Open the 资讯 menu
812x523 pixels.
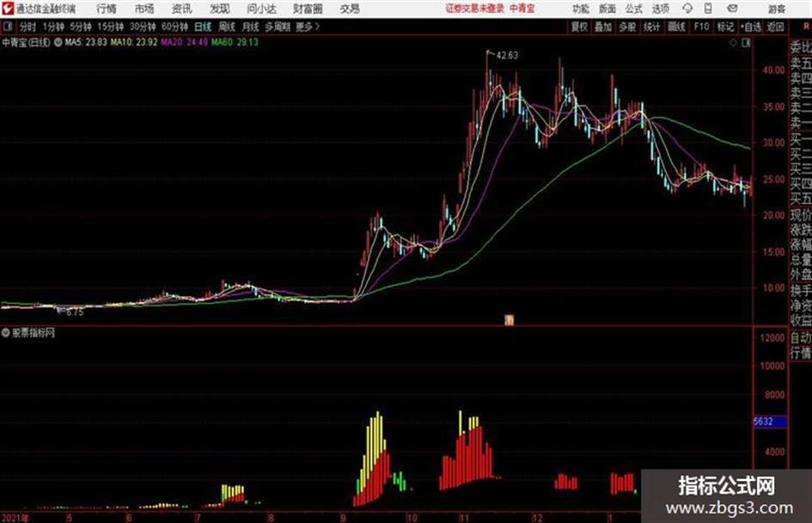pos(182,9)
